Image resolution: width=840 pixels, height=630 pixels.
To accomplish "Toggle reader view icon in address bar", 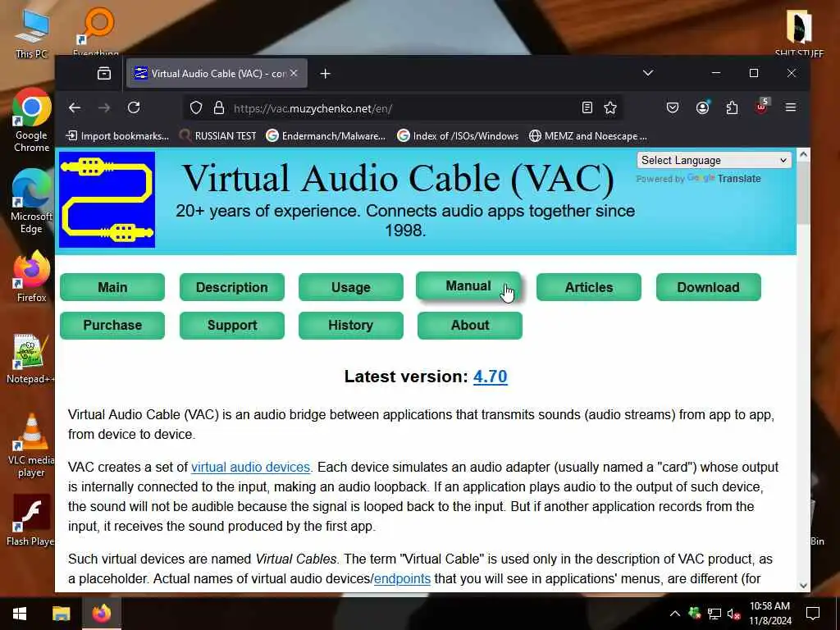I will [587, 108].
